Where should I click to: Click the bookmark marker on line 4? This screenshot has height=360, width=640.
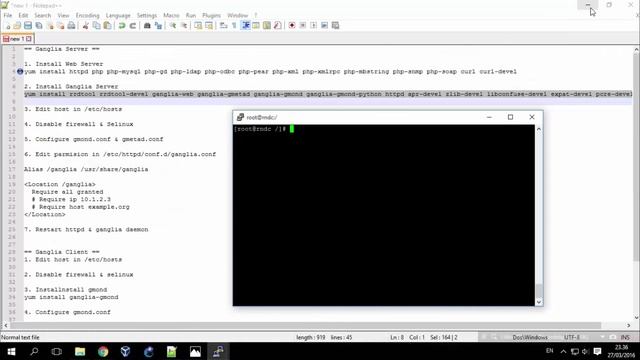[x=20, y=71]
